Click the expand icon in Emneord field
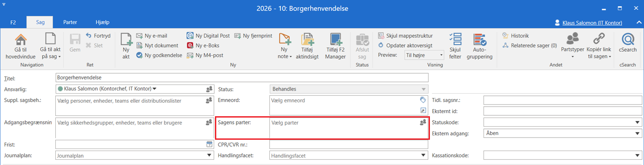The height and width of the screenshot is (165, 644). click(x=423, y=111)
